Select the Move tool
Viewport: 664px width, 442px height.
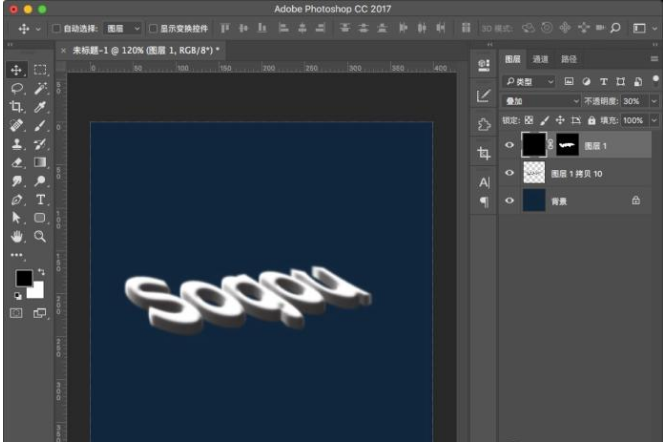16,70
